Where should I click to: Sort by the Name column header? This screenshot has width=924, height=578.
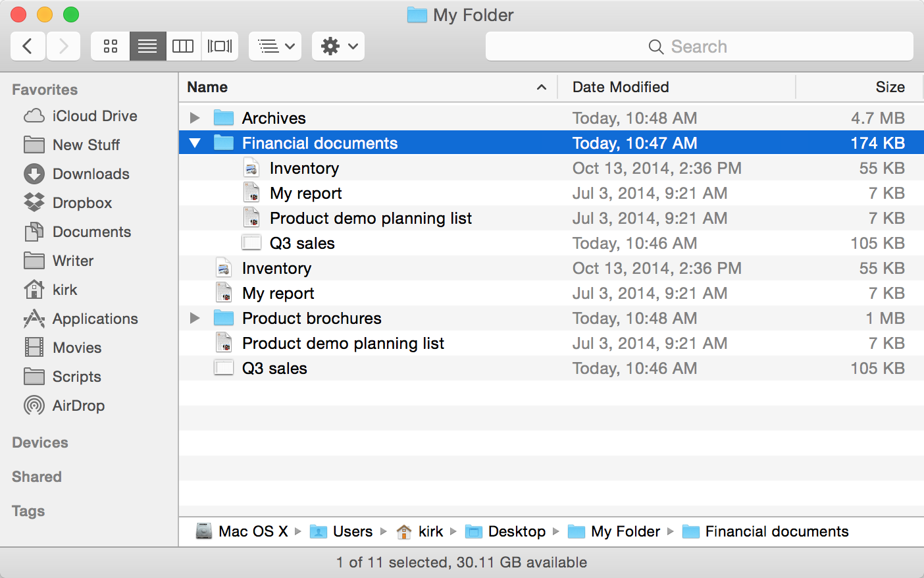(368, 87)
